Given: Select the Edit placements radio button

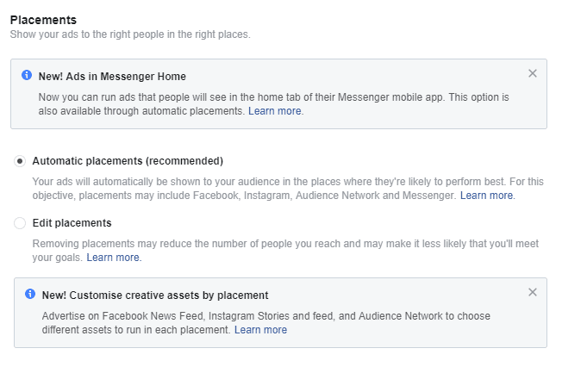Looking at the screenshot, I should click(x=20, y=223).
